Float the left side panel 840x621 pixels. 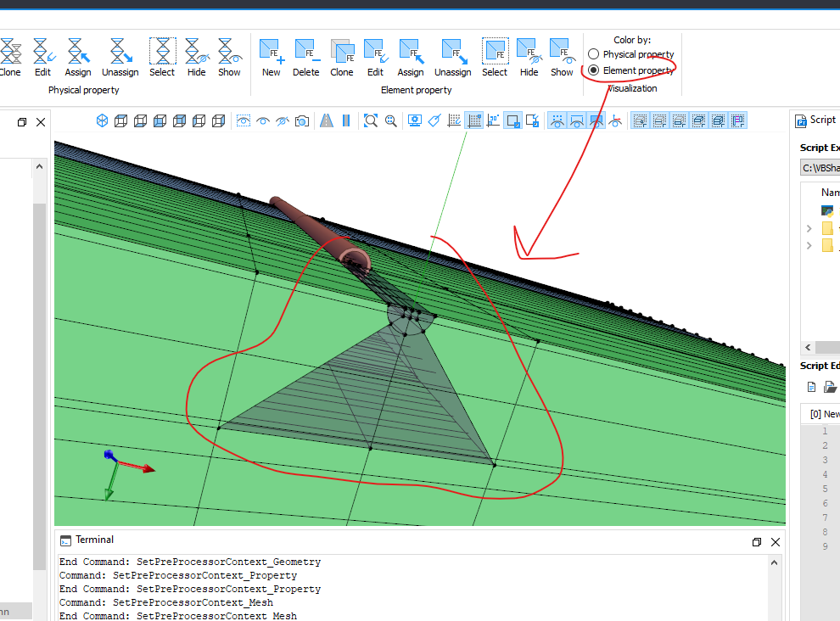pos(22,122)
